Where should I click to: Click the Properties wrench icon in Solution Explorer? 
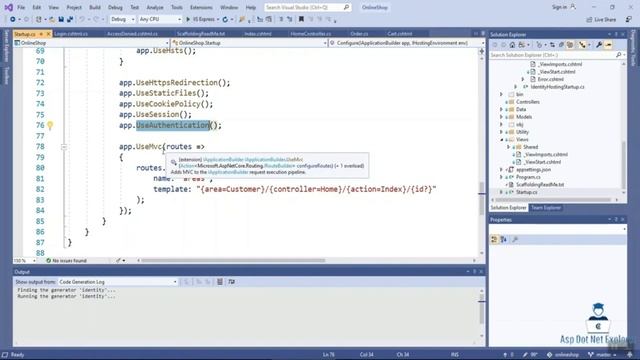coord(599,45)
